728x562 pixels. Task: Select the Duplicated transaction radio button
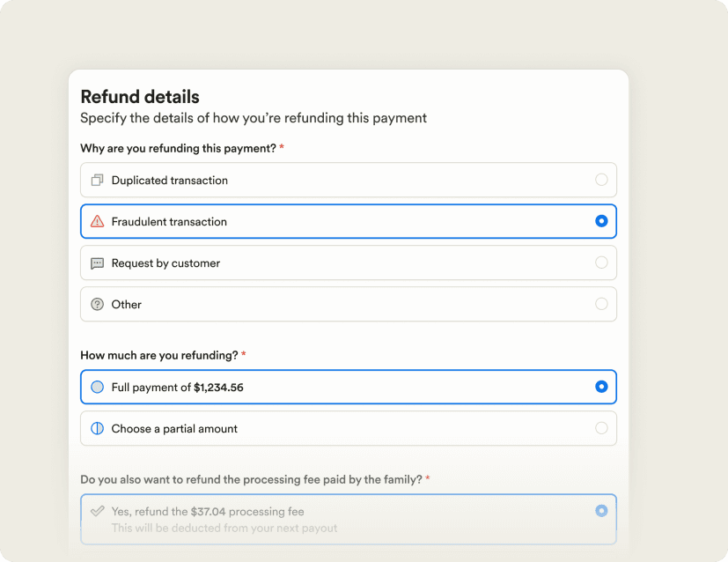coord(601,180)
